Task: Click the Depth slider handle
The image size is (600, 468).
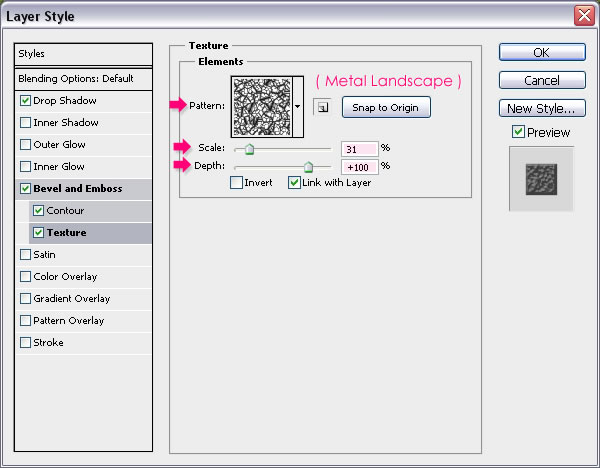Action: click(x=308, y=167)
